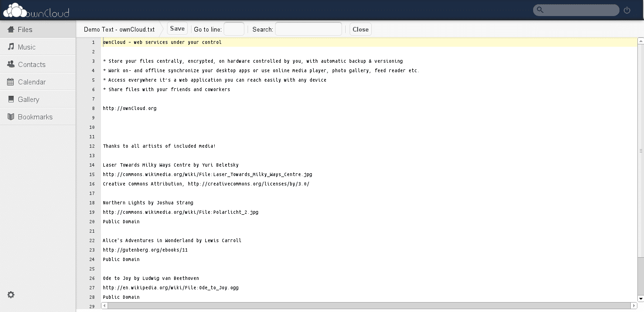Click "Ode to Joy by Ludwig van Beethoven"
This screenshot has width=644, height=312.
coord(151,278)
